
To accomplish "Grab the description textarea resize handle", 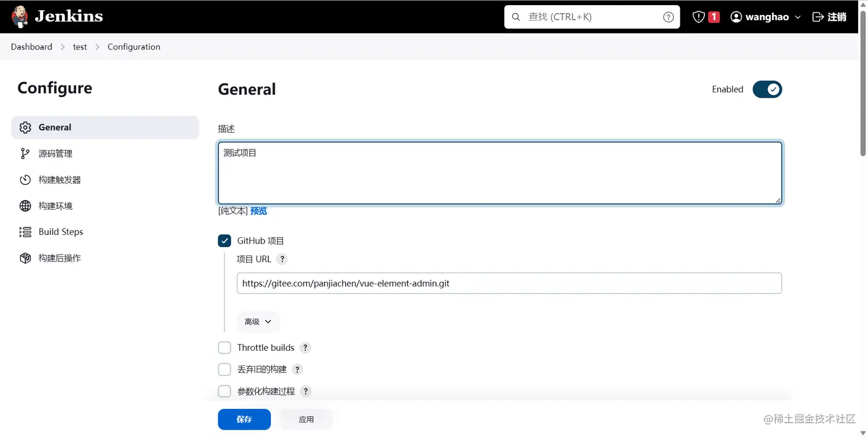I will pyautogui.click(x=778, y=200).
